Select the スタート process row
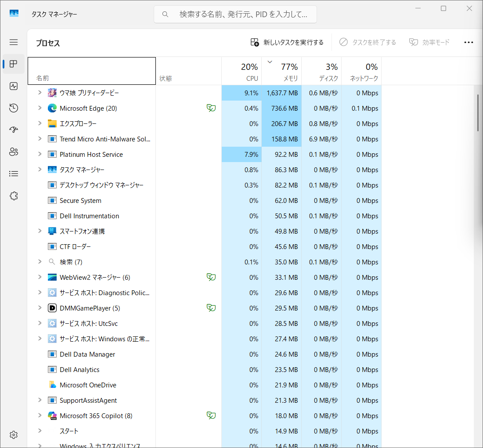The height and width of the screenshot is (448, 483). [205, 431]
